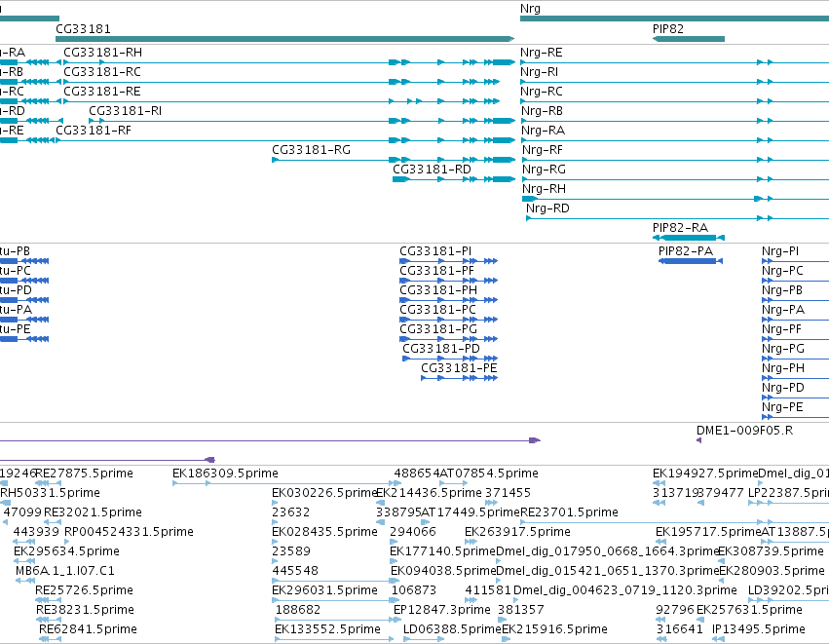The width and height of the screenshot is (829, 644).
Task: Click the teal PIP82 gene bar
Action: [x=689, y=39]
